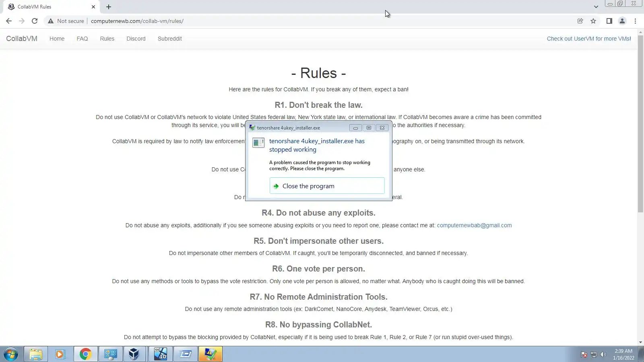Close the tenorshare installer crash dialog

click(x=382, y=128)
